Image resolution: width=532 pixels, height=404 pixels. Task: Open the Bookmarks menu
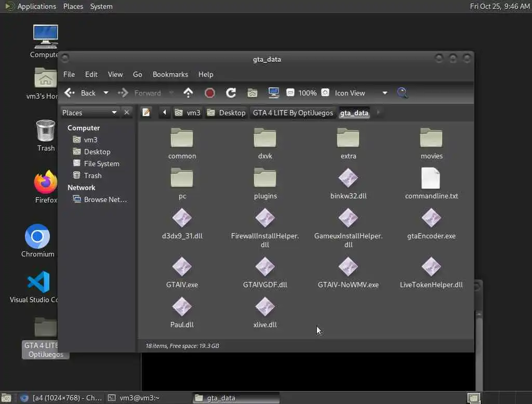tap(170, 74)
